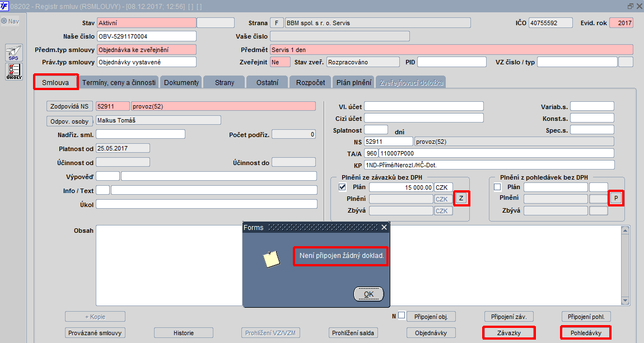
Task: Switch to the Rozpočet tab
Action: [x=310, y=82]
